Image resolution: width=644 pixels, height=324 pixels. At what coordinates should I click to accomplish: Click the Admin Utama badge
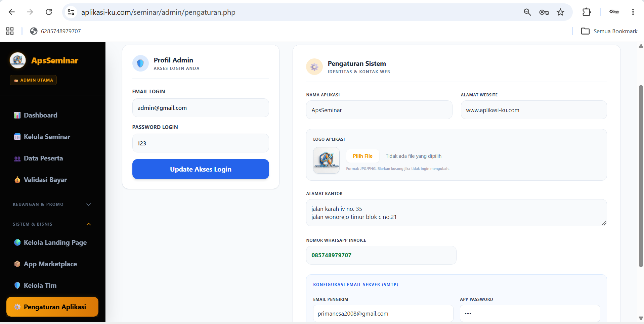[33, 80]
